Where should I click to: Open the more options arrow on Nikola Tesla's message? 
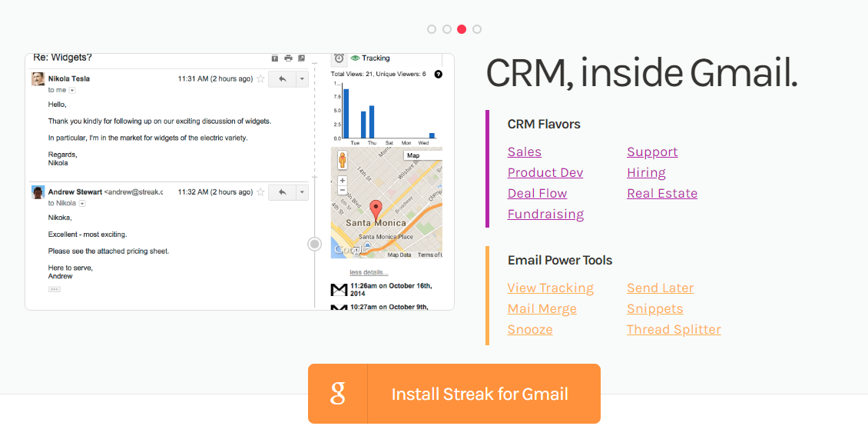(302, 78)
